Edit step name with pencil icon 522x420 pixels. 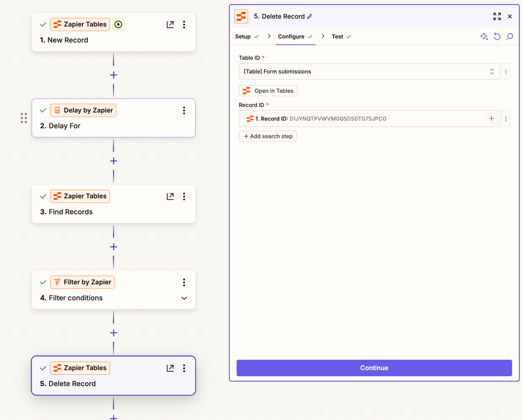click(310, 16)
